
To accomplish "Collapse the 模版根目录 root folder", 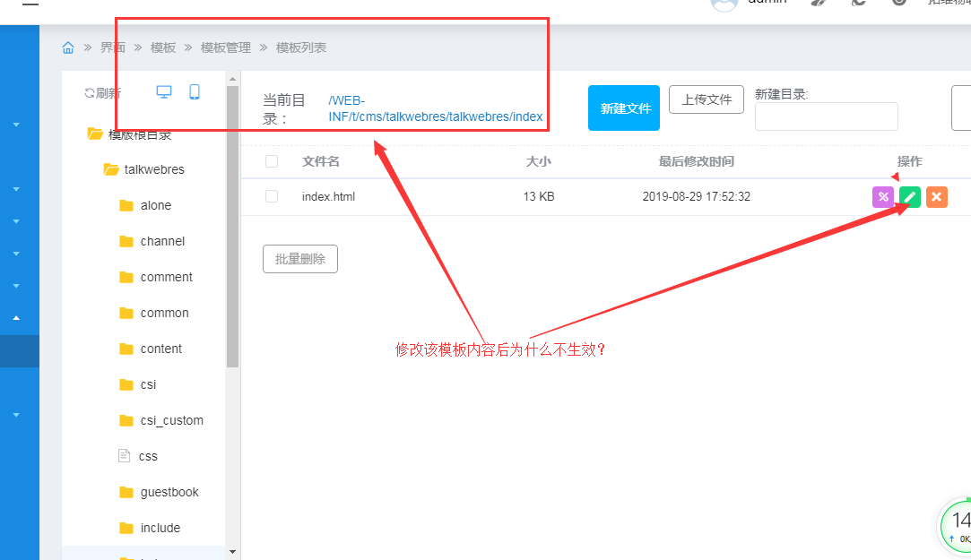I will 95,134.
